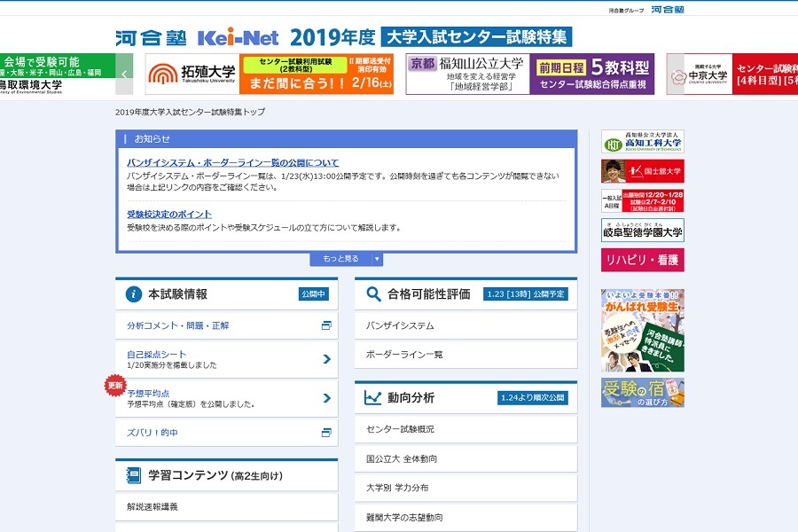
Task: Click the Takushoku University red logo icon
Action: [x=163, y=71]
